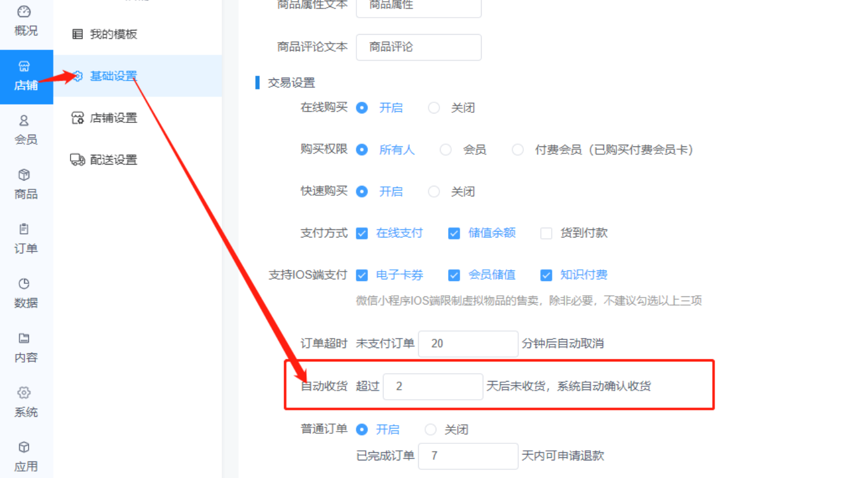Click the 分钟后自动取消 label text

(x=563, y=343)
